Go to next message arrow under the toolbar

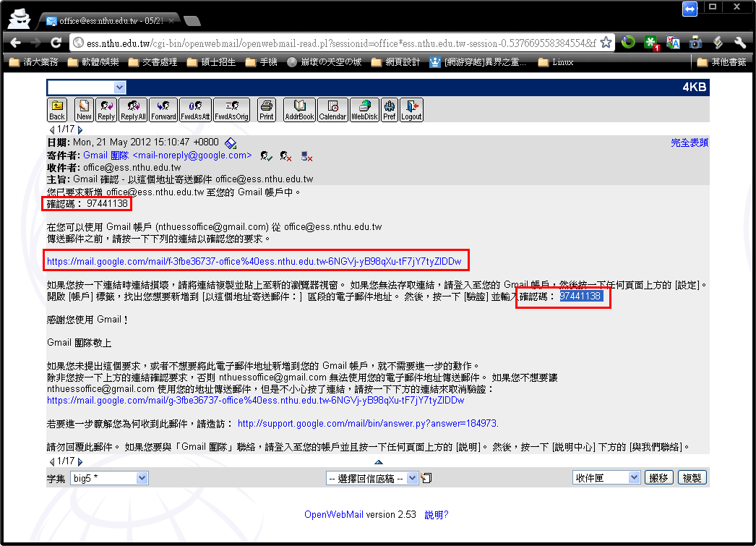pyautogui.click(x=80, y=129)
